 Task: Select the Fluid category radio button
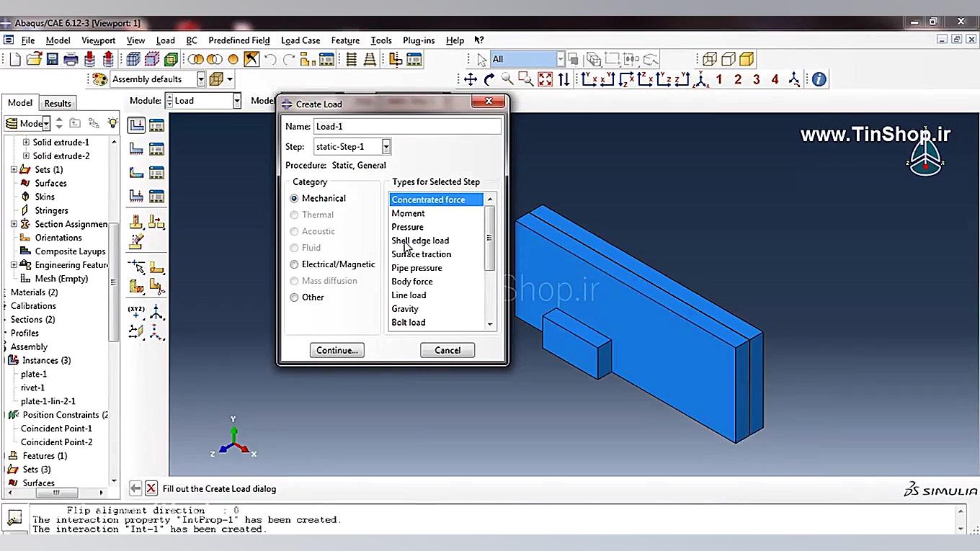pyautogui.click(x=294, y=248)
